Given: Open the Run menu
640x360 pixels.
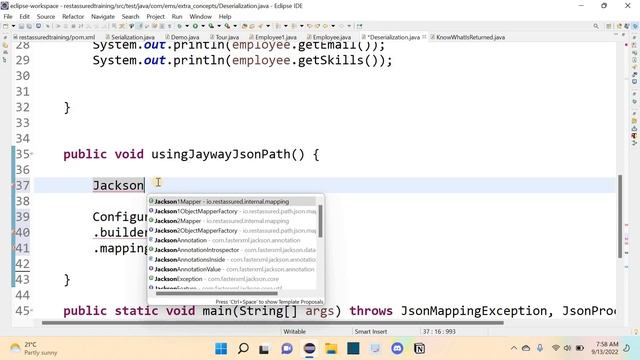Looking at the screenshot, I should click(x=177, y=16).
